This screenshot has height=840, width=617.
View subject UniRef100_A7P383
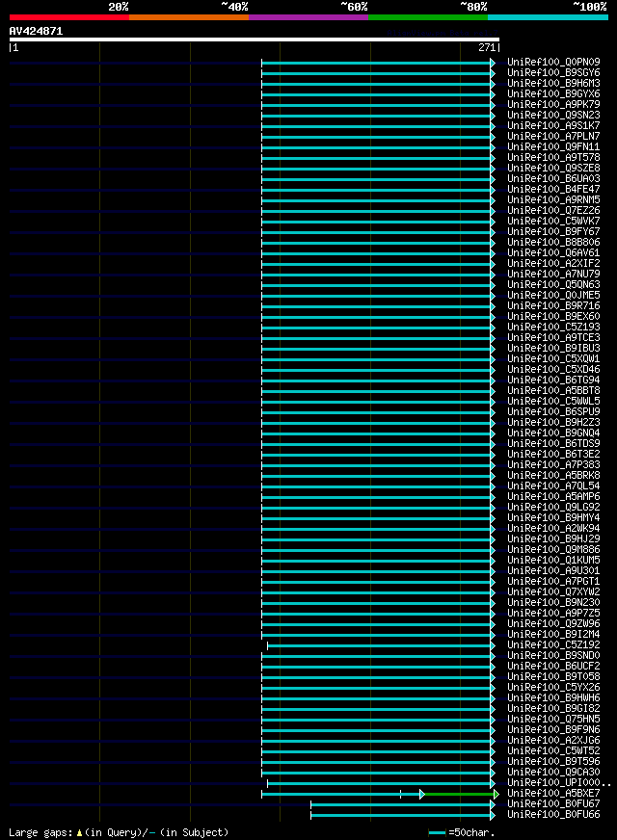coord(553,464)
